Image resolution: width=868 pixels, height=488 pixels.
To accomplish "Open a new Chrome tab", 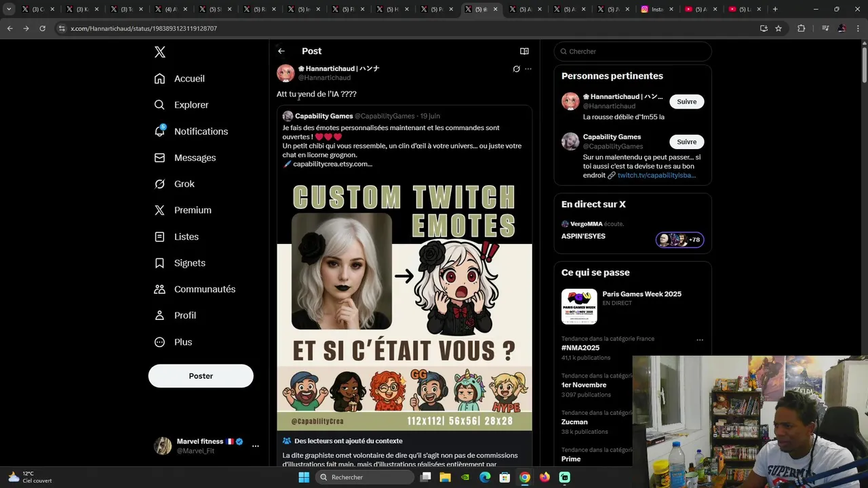I will (x=775, y=9).
